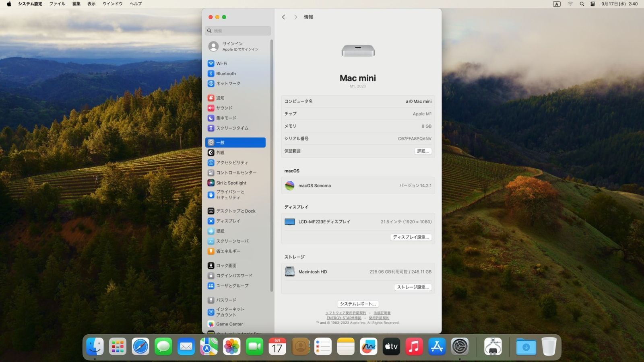Toggle the input source menu indicator
Screen dimensions: 644x362
coord(557,4)
